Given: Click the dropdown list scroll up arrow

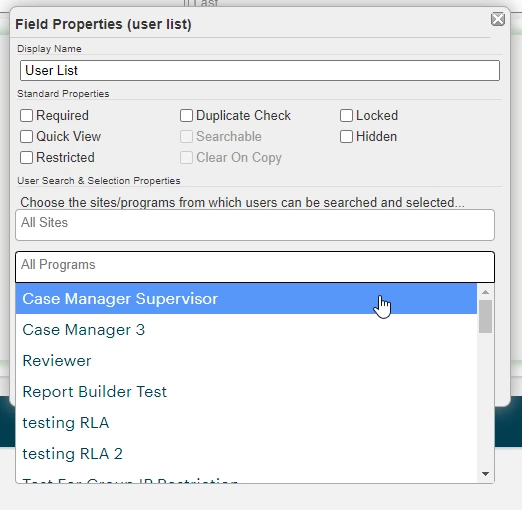Looking at the screenshot, I should (x=485, y=292).
